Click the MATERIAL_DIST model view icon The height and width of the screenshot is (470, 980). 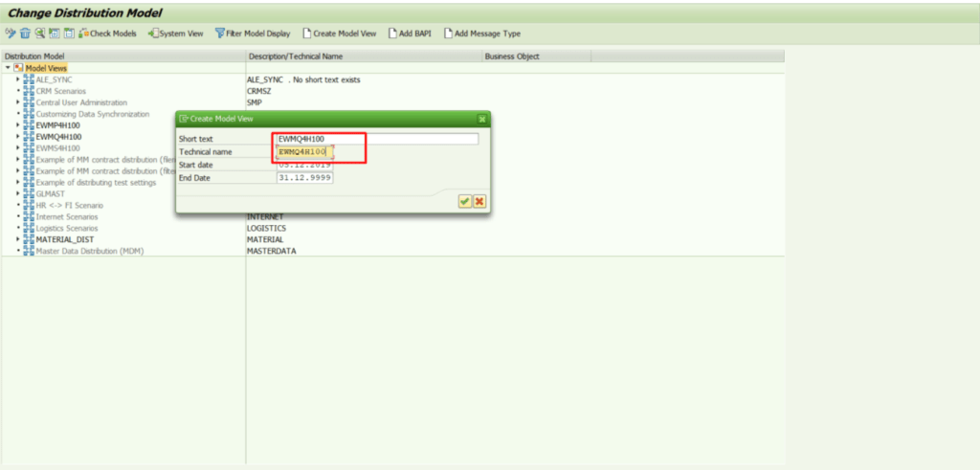tap(29, 239)
